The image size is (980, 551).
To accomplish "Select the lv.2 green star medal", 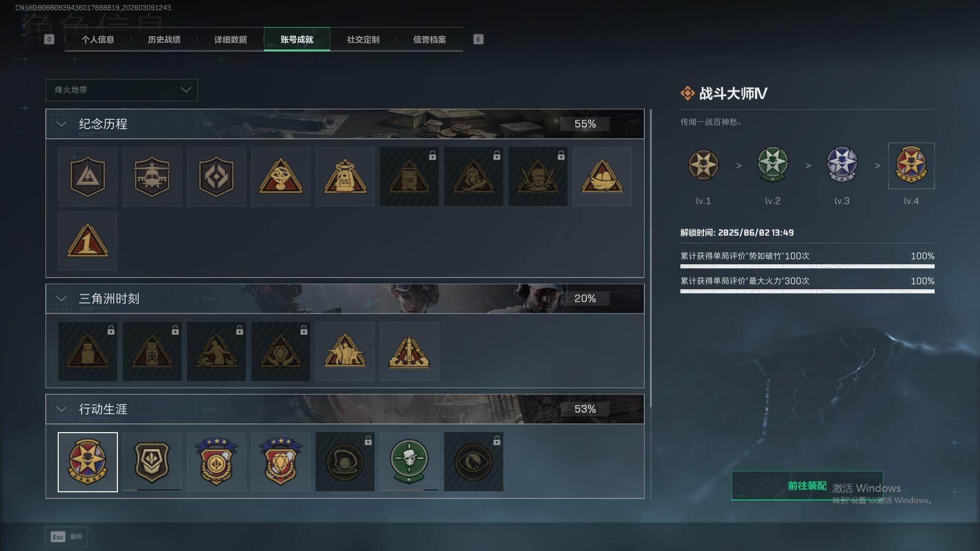I will point(773,165).
